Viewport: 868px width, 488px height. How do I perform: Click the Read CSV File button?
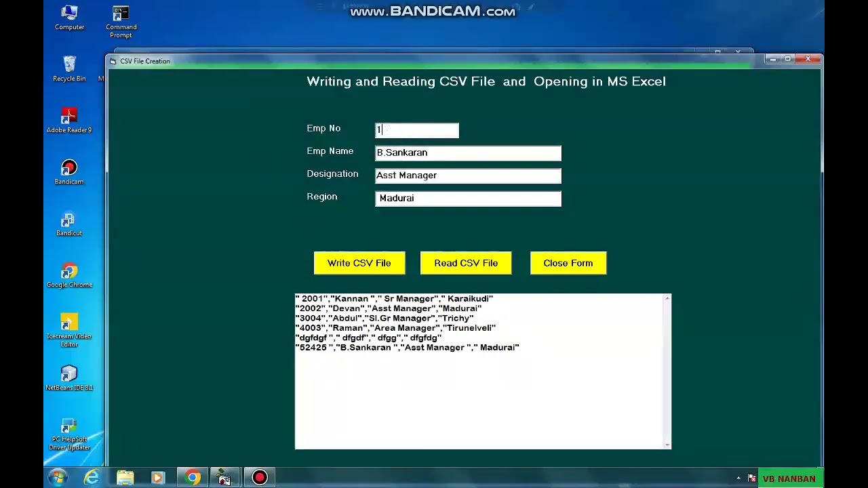coord(466,263)
